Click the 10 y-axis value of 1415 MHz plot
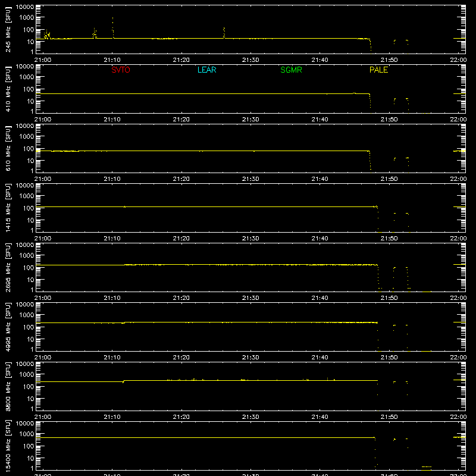The image size is (476, 476). point(30,220)
